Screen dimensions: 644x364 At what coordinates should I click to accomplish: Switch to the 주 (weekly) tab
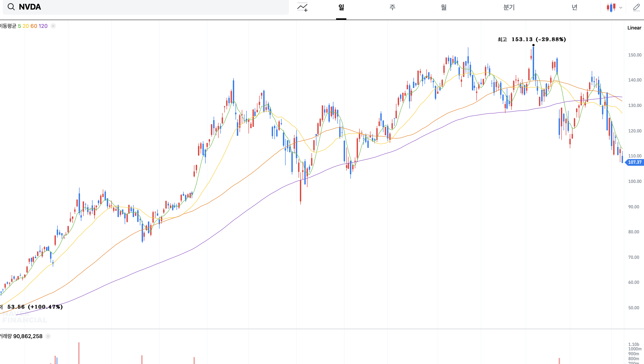(x=392, y=7)
